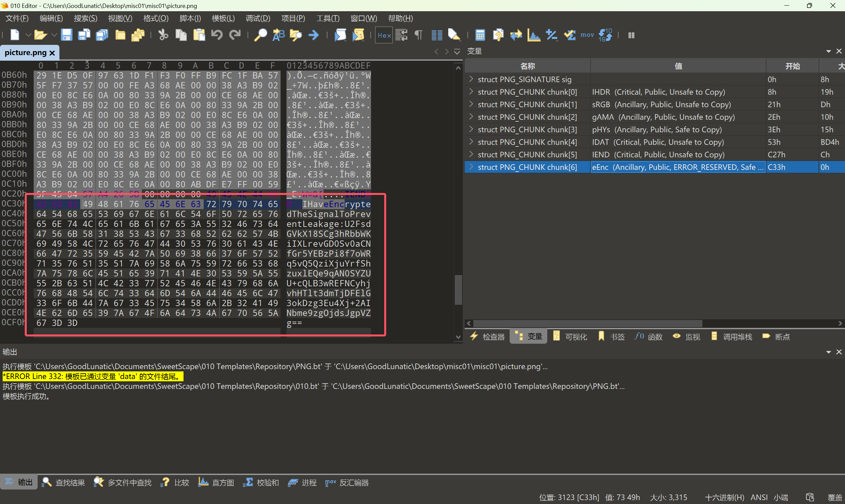Switch to the 书签 tab

coord(611,336)
